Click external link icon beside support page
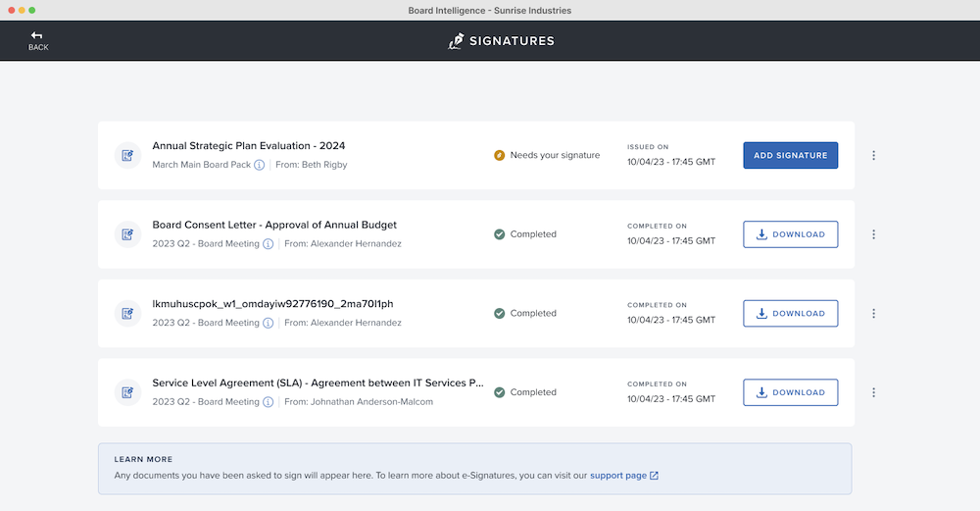 pos(654,476)
